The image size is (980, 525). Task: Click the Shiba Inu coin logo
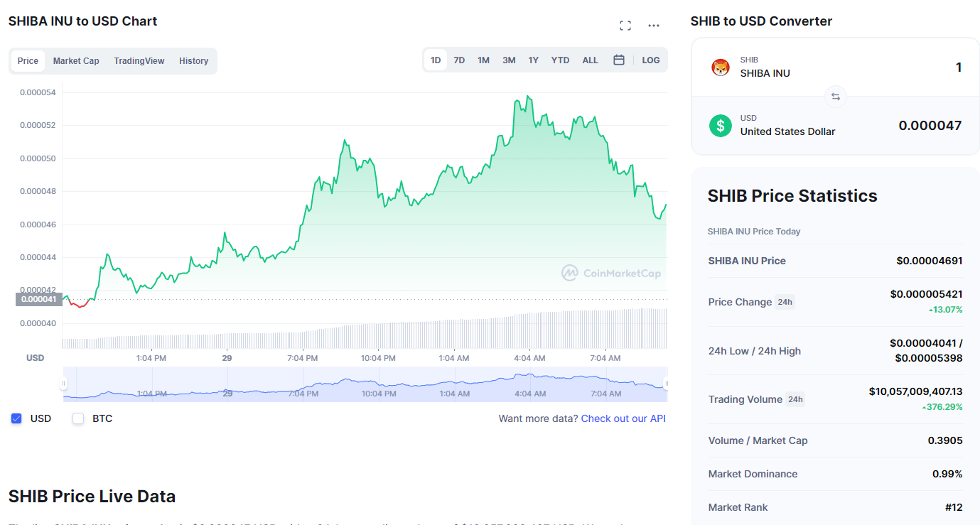721,67
